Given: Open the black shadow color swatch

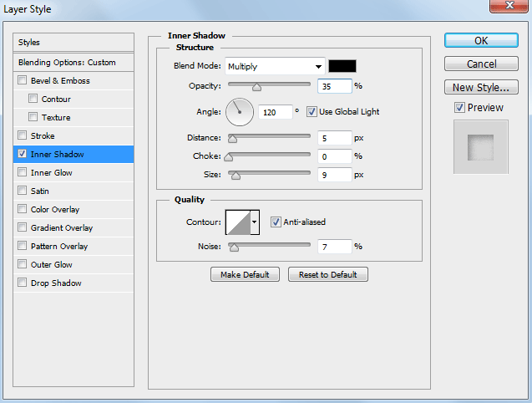Looking at the screenshot, I should coord(342,66).
